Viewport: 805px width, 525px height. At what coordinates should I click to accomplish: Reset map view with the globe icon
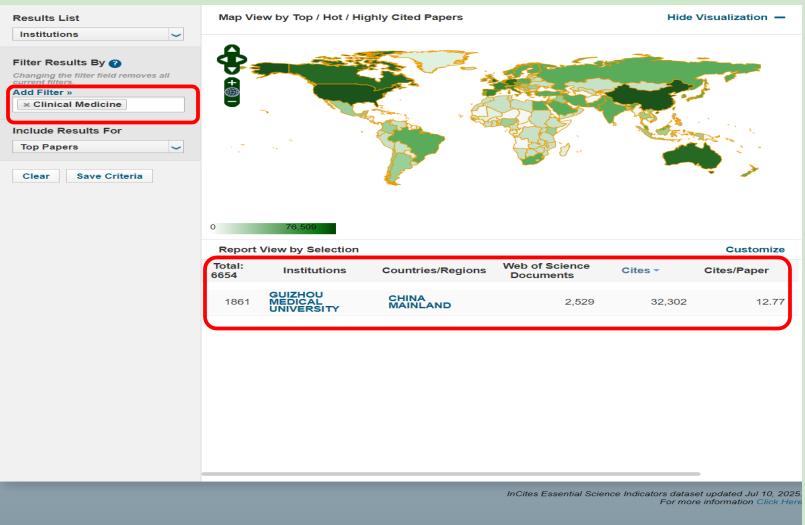232,92
